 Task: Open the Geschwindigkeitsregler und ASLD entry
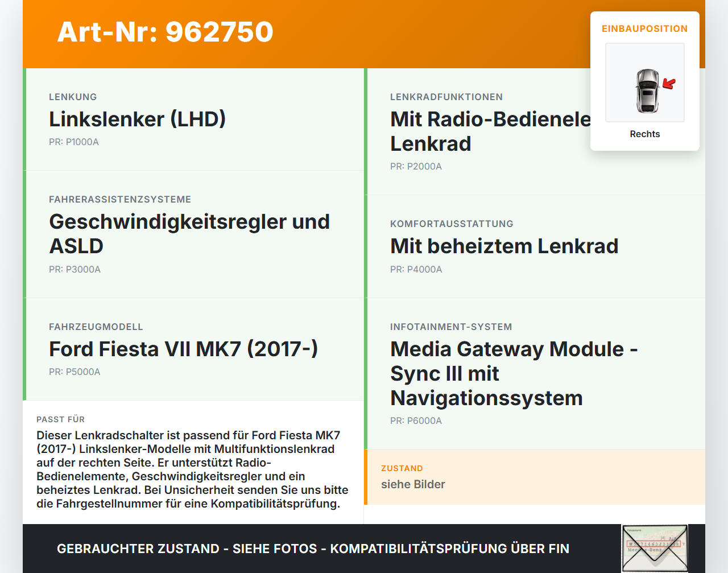(190, 234)
